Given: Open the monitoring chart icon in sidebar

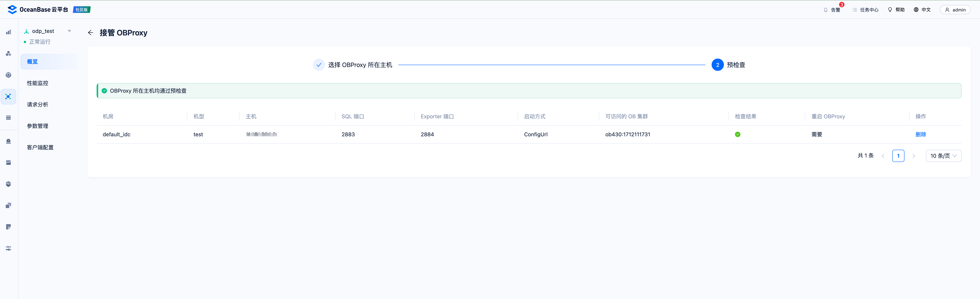Looking at the screenshot, I should [8, 163].
